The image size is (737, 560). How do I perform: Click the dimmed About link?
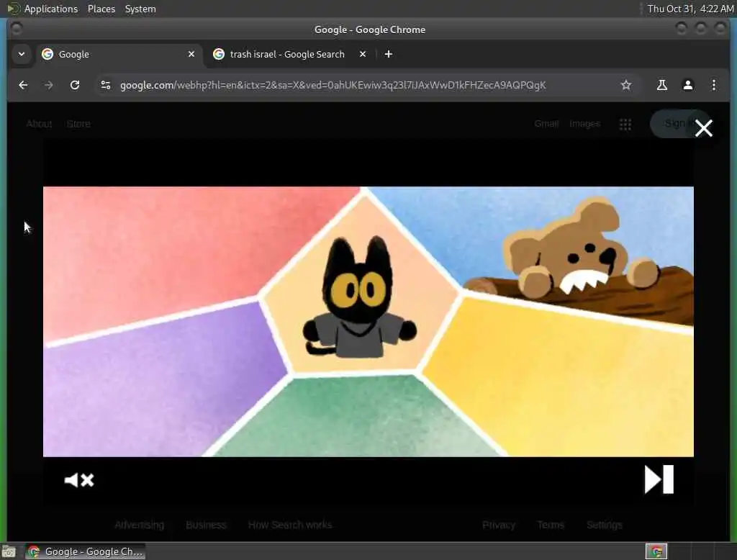point(39,124)
